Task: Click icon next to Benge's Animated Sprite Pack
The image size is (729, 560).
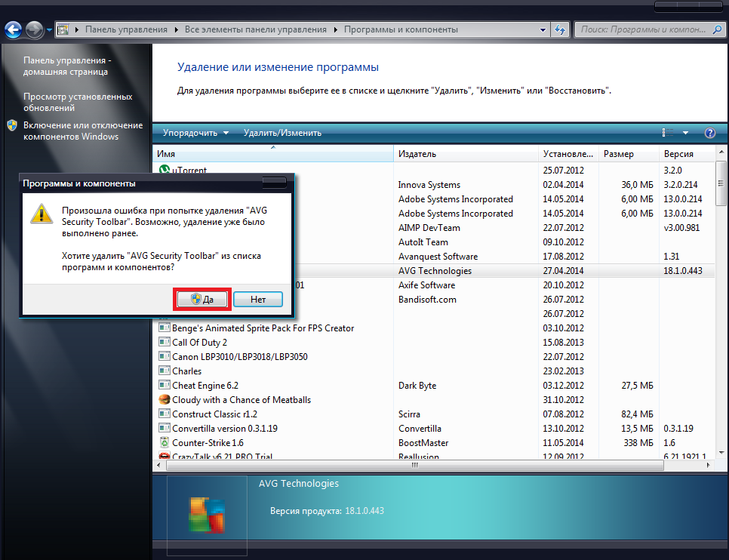Action: (164, 328)
